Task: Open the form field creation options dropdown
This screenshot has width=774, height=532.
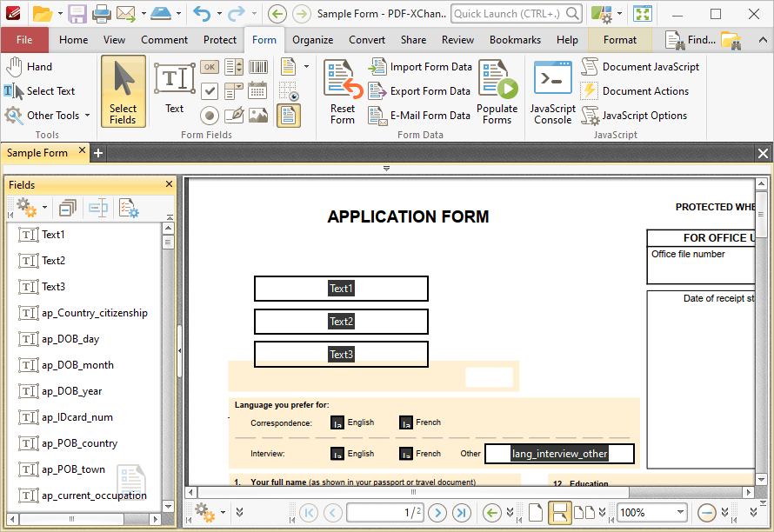Action: 306,67
